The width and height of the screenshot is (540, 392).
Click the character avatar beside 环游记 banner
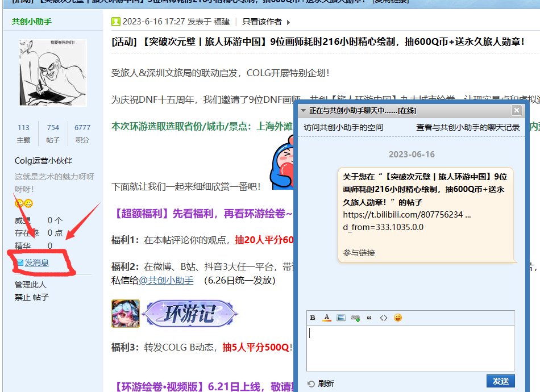click(x=126, y=314)
